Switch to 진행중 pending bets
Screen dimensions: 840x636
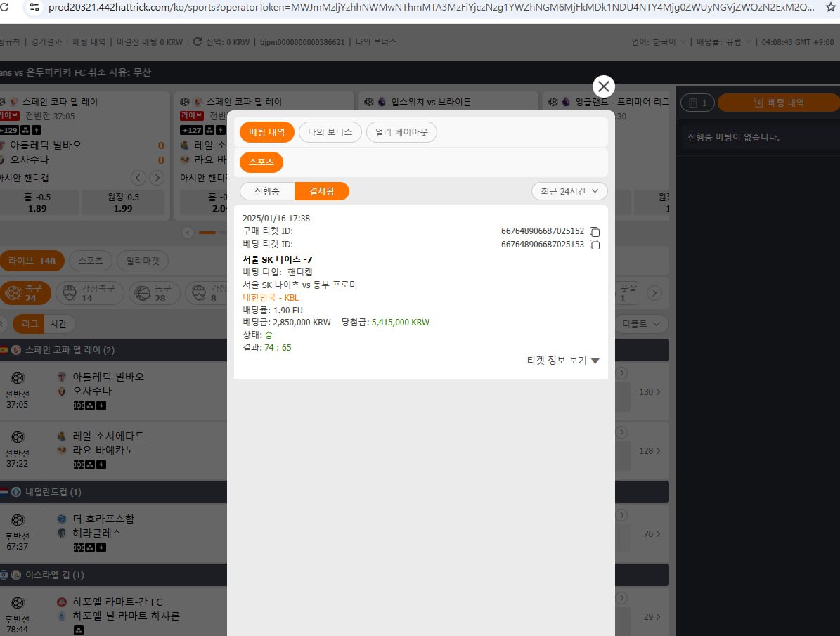coord(267,191)
